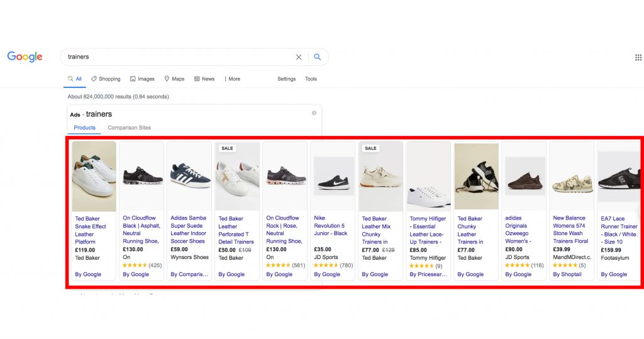This screenshot has width=644, height=339.
Task: Click New Balance Womens 574 title link
Action: point(570,230)
